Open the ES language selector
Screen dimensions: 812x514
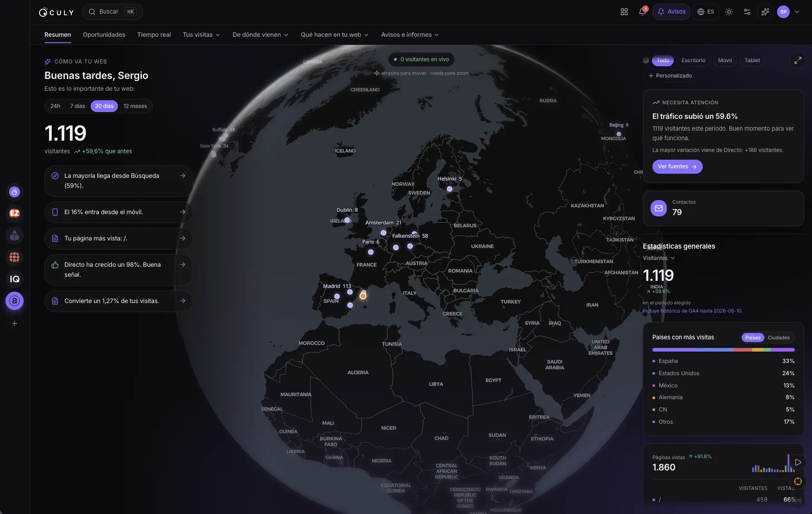point(705,12)
